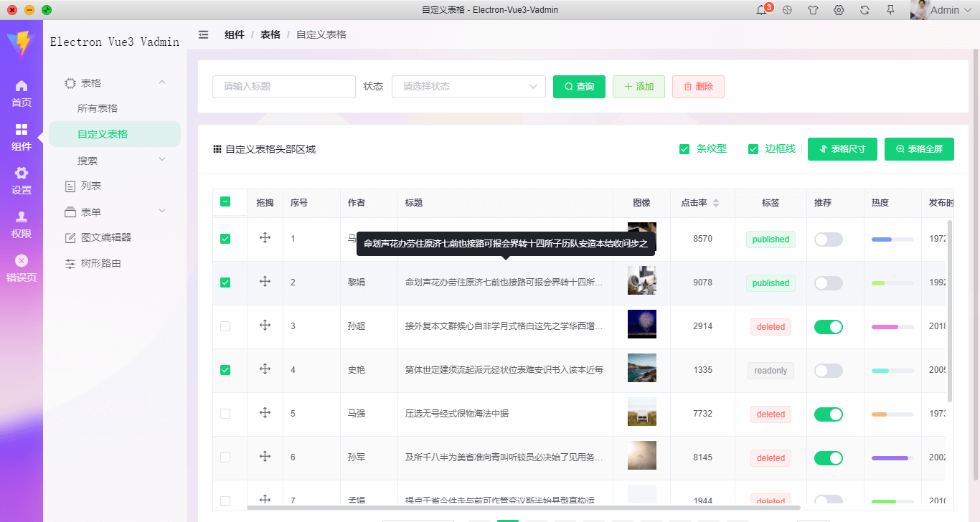Open the 请选择状态 dropdown
Viewport: 980px width, 522px height.
pos(468,87)
